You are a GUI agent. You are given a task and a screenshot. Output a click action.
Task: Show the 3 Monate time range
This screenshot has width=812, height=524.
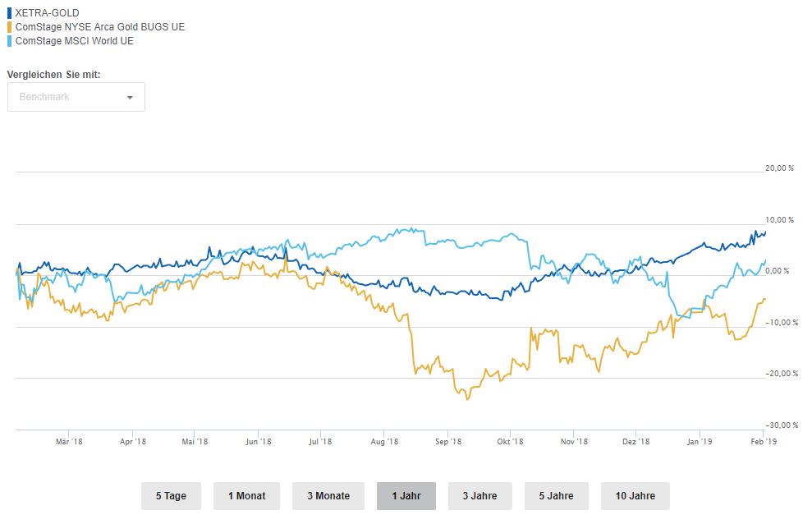tap(328, 496)
